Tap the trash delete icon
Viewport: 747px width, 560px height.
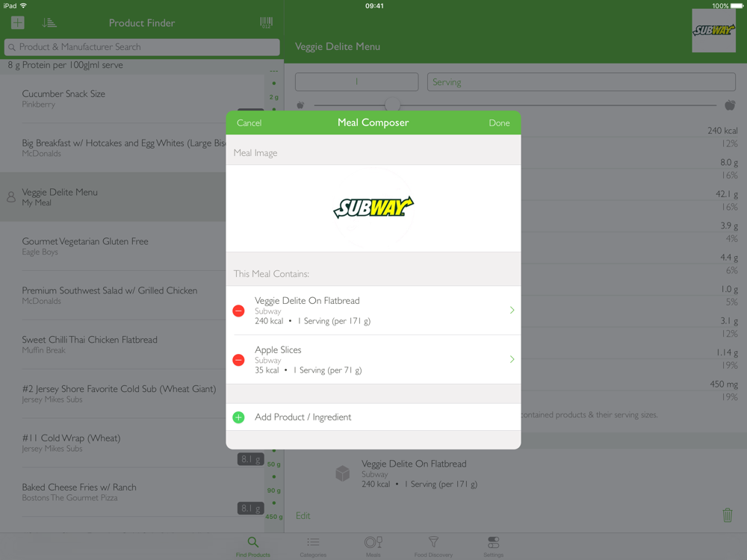[x=728, y=515]
